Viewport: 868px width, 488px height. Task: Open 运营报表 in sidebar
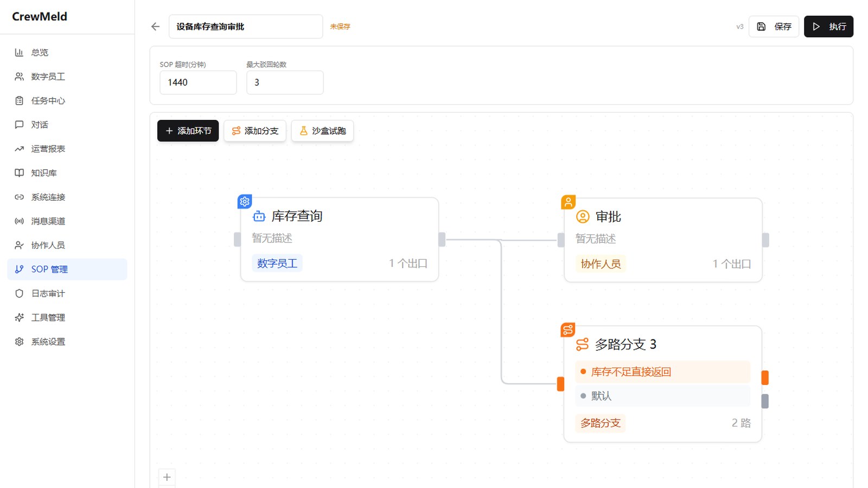(67, 149)
